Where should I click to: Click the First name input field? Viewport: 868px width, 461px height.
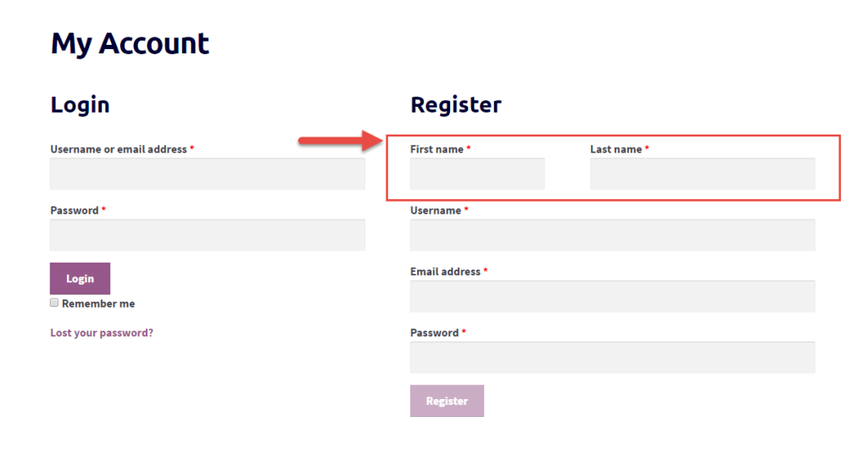pos(477,174)
